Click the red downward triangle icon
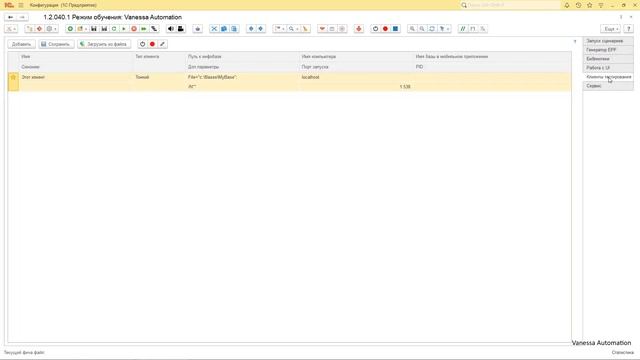The width and height of the screenshot is (640, 360). pyautogui.click(x=322, y=29)
